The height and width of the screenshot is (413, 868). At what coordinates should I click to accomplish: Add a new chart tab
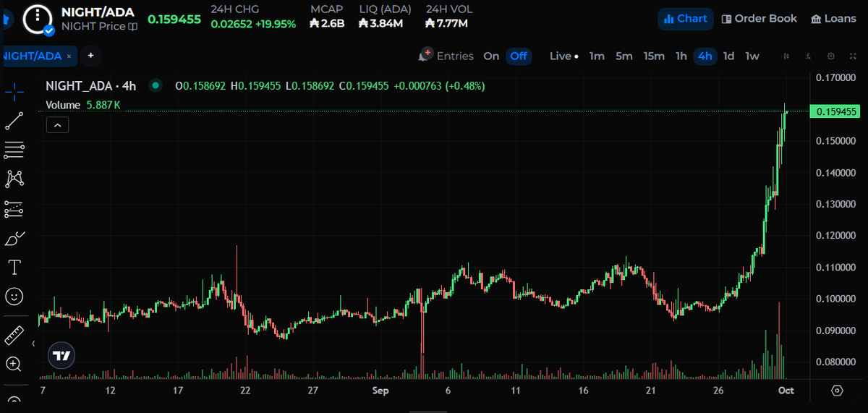click(x=90, y=56)
